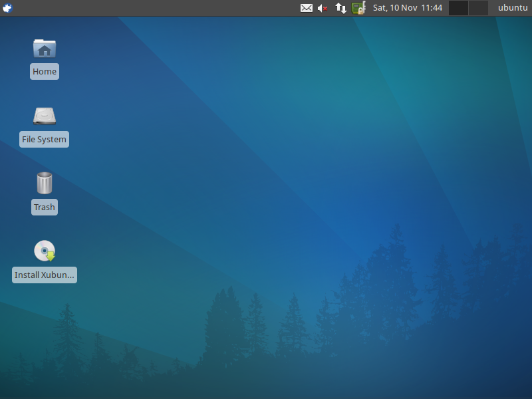Open the Home folder desktop icon
Image resolution: width=532 pixels, height=399 pixels.
[x=45, y=49]
